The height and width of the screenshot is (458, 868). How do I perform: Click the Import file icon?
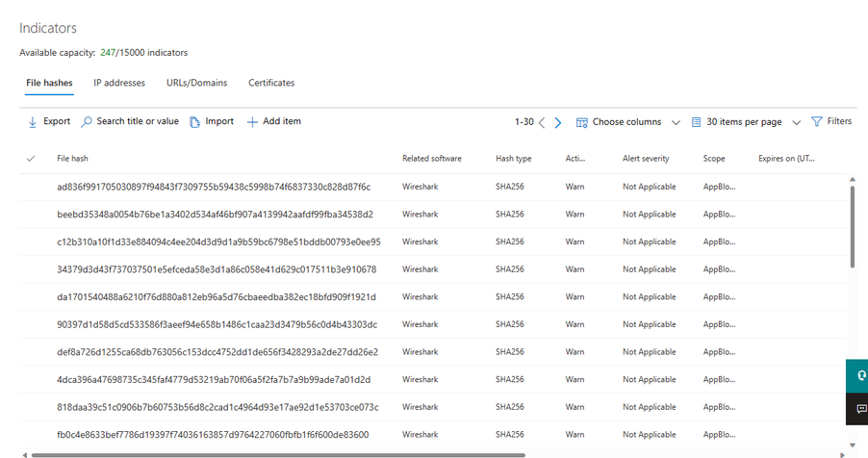pos(194,122)
